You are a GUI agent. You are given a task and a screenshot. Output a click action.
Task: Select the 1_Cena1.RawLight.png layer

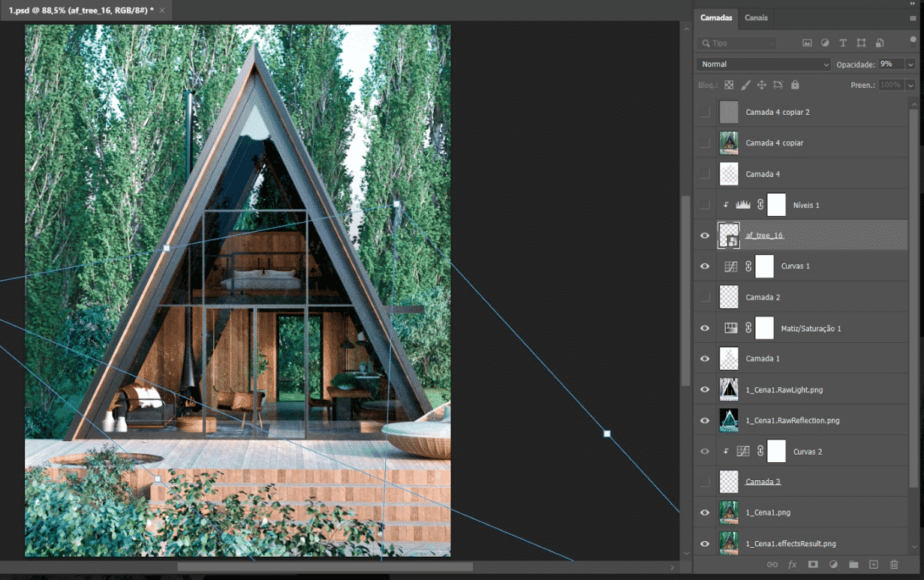click(x=784, y=390)
